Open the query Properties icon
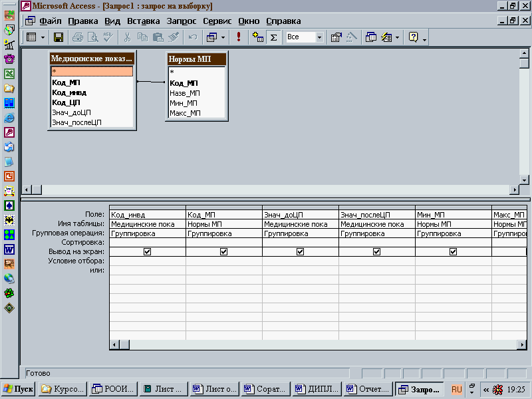Viewport: 532px width, 399px height. tap(336, 37)
